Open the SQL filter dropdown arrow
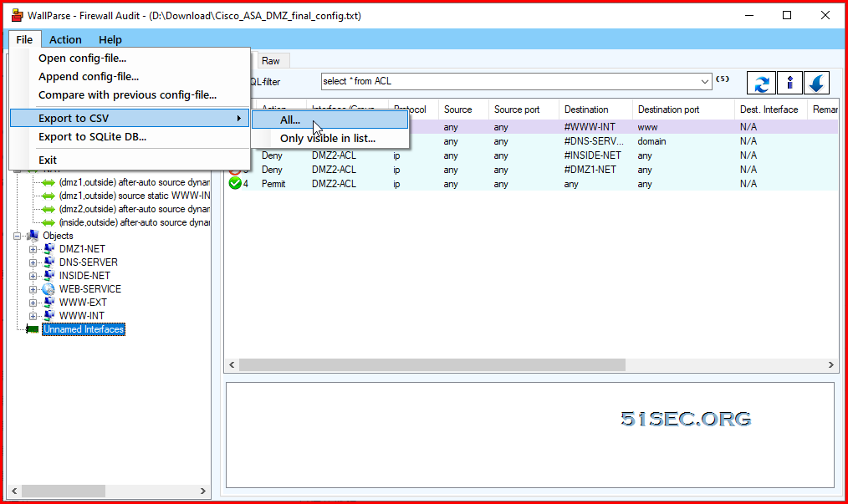848x504 pixels. tap(704, 82)
